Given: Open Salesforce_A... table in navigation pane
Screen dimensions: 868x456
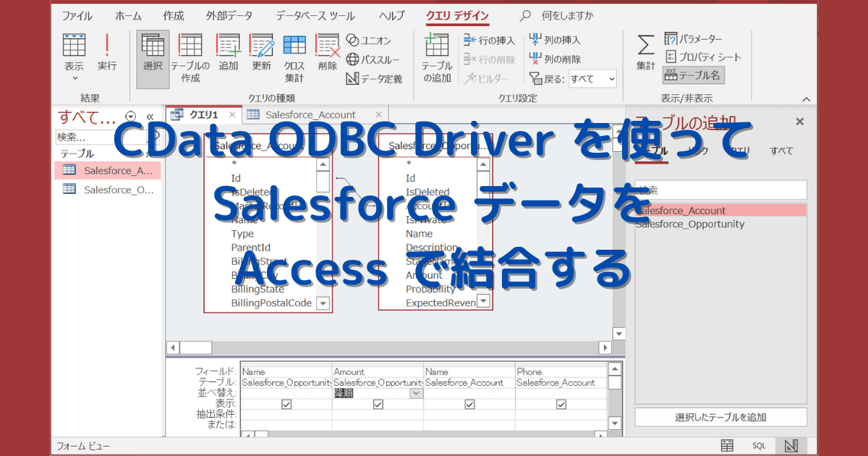Looking at the screenshot, I should pyautogui.click(x=108, y=170).
